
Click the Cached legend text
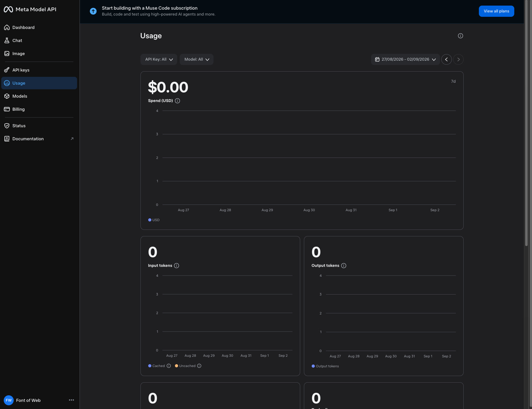[x=158, y=366]
